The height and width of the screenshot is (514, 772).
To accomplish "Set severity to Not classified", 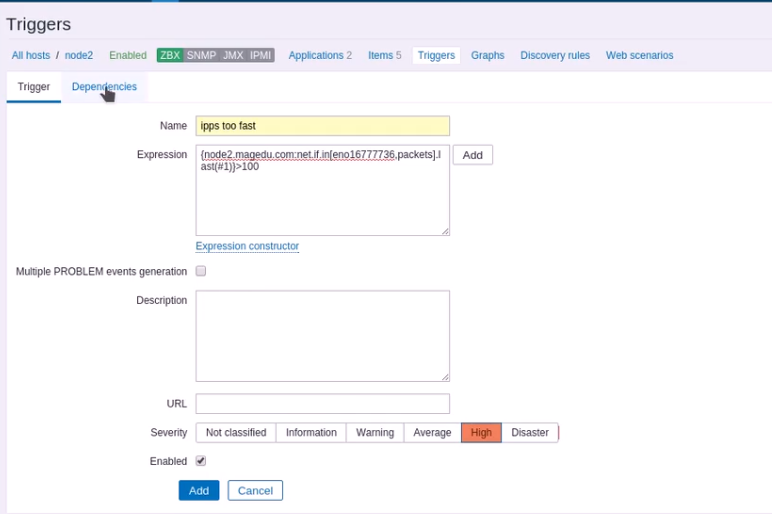I will [x=236, y=432].
